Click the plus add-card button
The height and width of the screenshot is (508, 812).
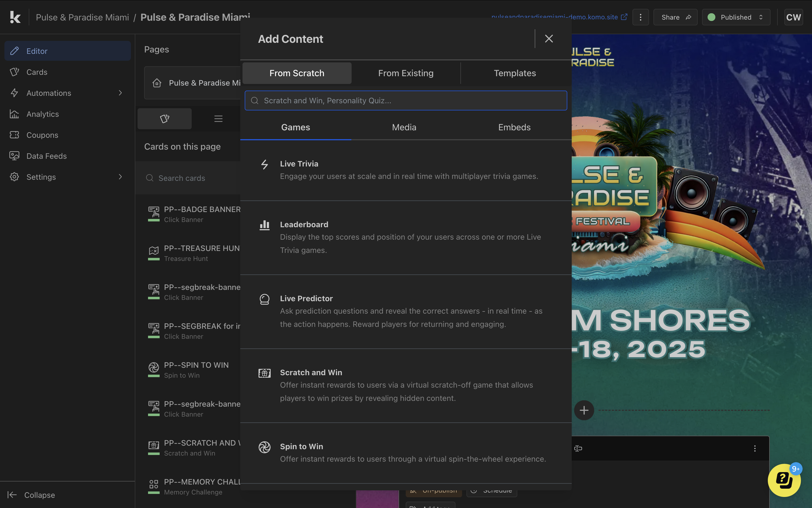point(584,410)
